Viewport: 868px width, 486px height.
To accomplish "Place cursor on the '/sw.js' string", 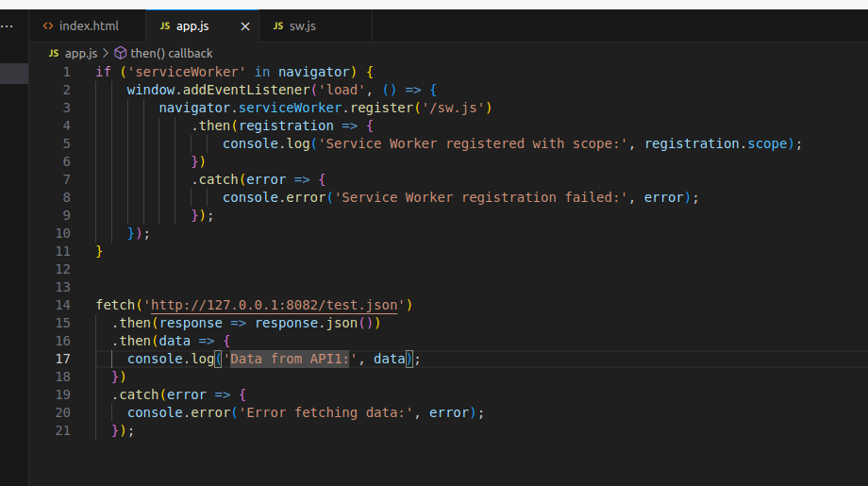I will pyautogui.click(x=457, y=108).
